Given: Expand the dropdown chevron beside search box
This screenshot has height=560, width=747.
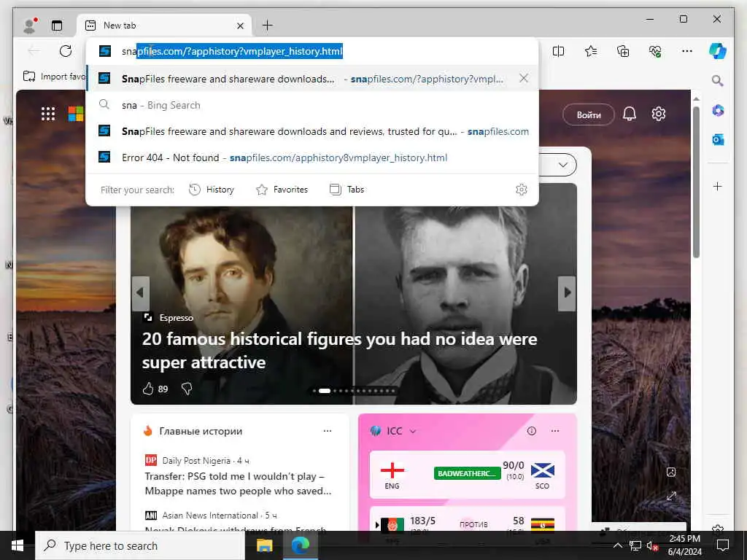Looking at the screenshot, I should (563, 165).
